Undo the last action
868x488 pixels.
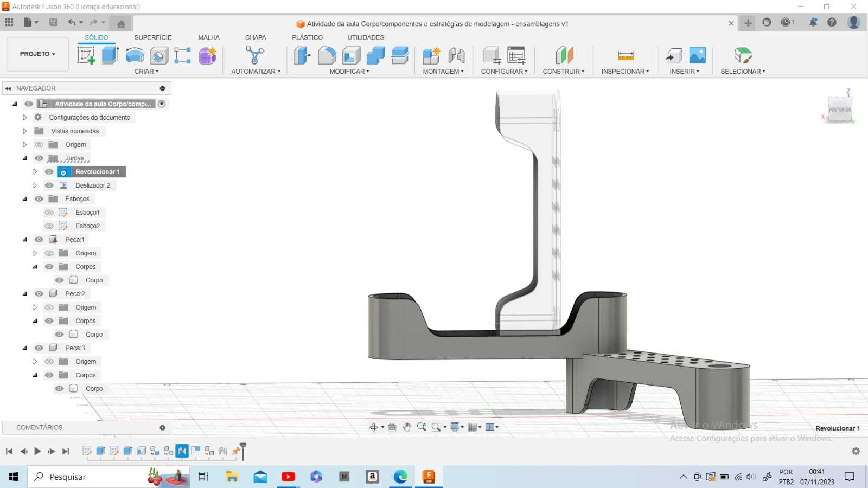[x=72, y=22]
